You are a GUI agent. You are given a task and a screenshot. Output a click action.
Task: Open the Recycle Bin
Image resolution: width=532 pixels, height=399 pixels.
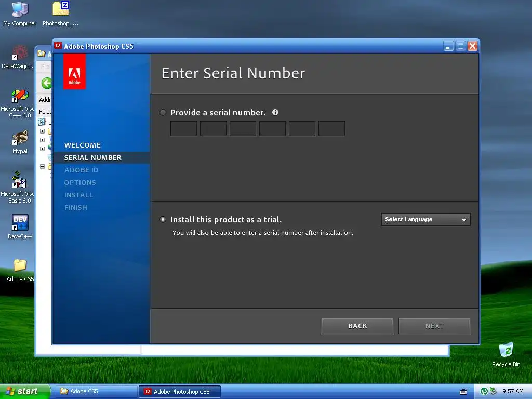(506, 355)
